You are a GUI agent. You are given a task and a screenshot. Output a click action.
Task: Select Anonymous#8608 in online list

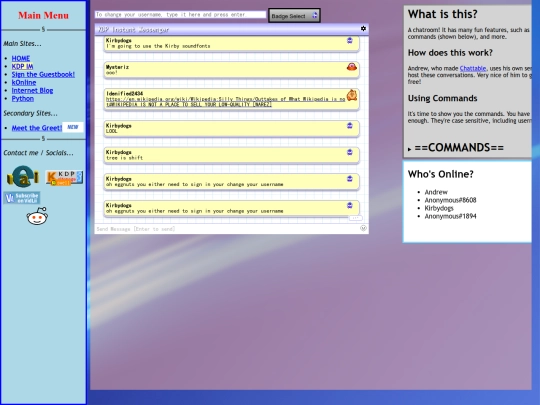(450, 200)
